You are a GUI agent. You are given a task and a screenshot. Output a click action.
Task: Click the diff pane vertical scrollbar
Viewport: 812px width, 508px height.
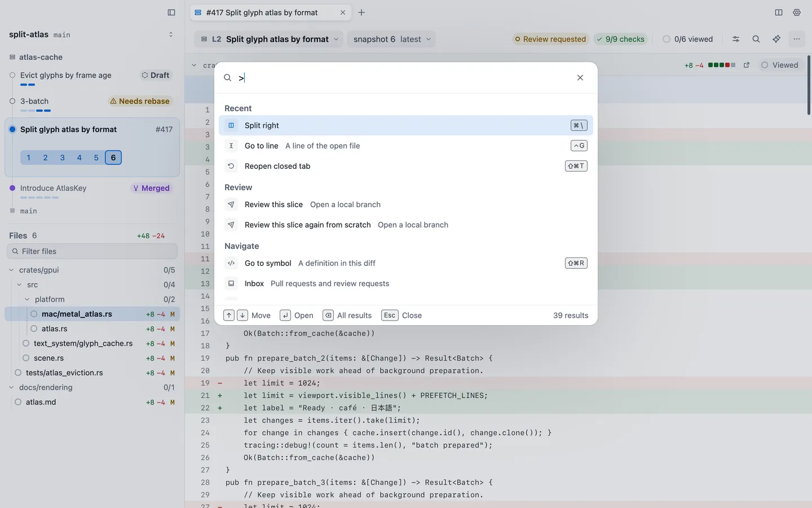[809, 85]
